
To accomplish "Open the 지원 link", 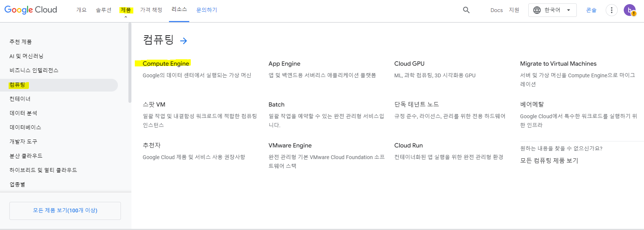I will tap(514, 10).
